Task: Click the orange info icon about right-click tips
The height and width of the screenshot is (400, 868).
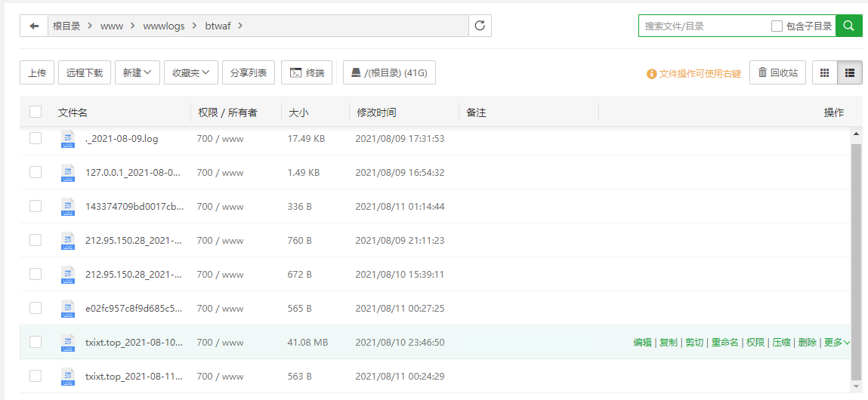Action: (651, 73)
